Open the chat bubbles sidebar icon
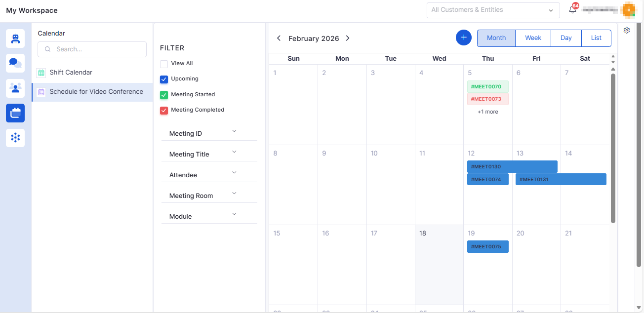Screen dimensions: 644x313 (15, 63)
